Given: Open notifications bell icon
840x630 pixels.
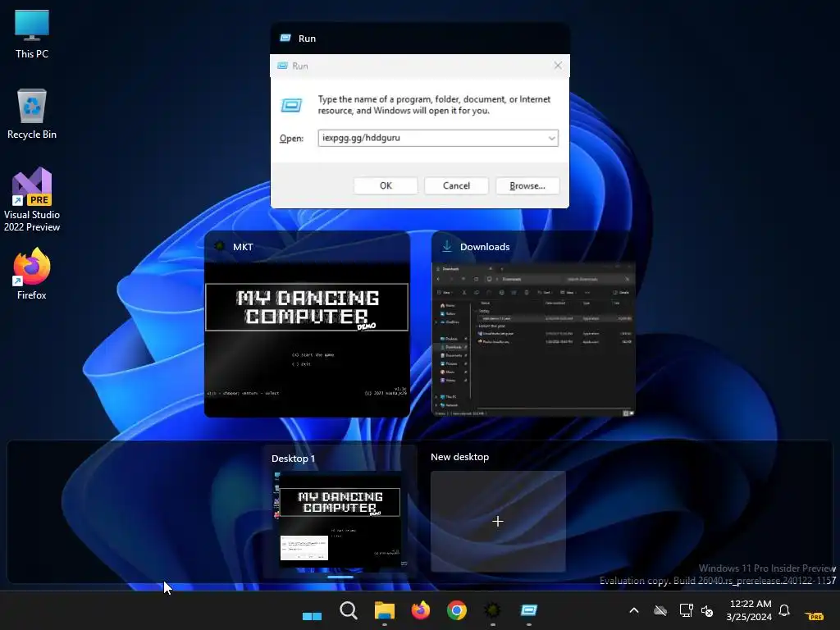Looking at the screenshot, I should click(x=784, y=610).
